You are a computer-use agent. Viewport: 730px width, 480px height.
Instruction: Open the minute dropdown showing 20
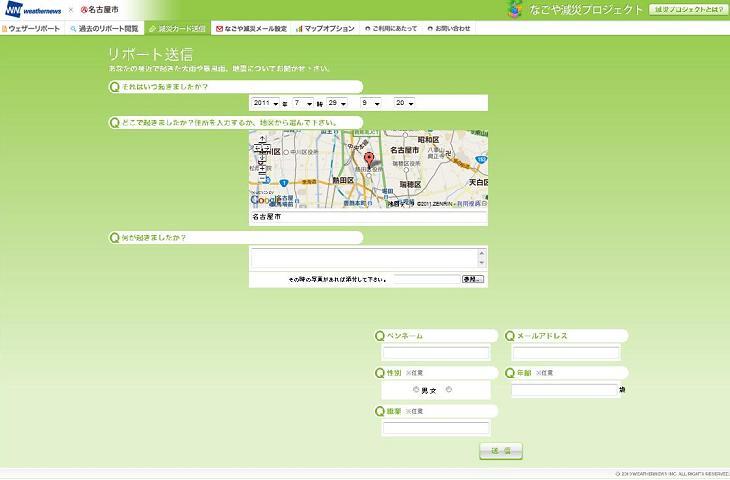[x=404, y=103]
